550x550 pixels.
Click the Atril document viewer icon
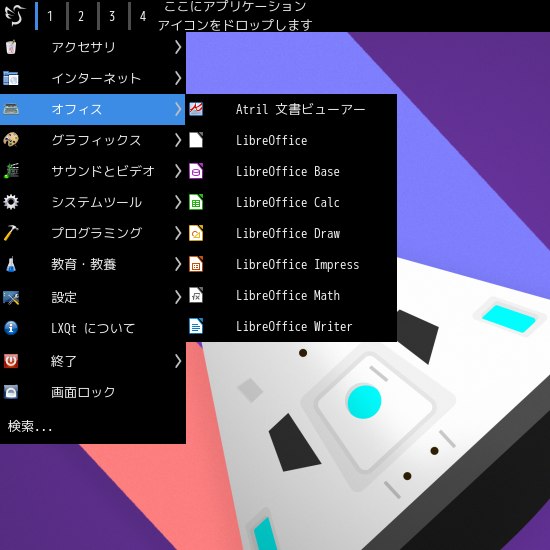coord(196,109)
